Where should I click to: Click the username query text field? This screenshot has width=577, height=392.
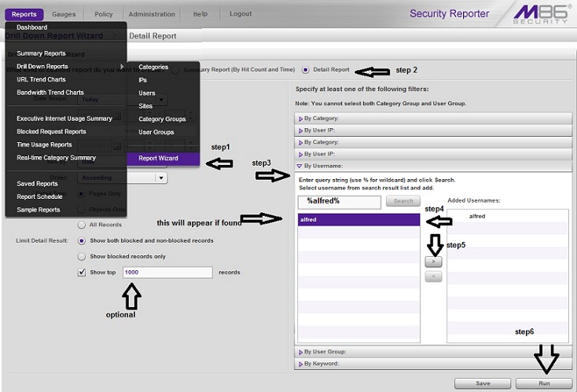tap(338, 201)
